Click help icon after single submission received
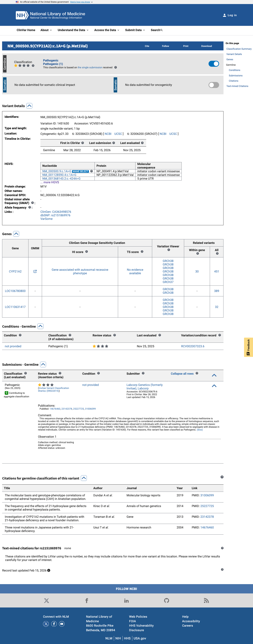The image size is (253, 644). 116,67
